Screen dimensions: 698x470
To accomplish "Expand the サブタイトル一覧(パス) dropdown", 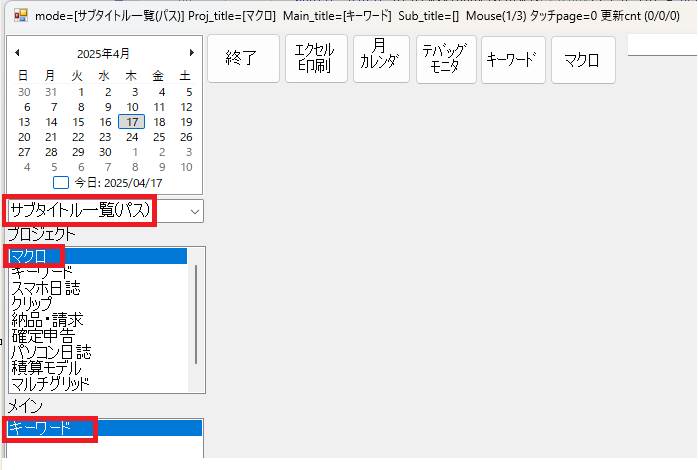I will (194, 210).
